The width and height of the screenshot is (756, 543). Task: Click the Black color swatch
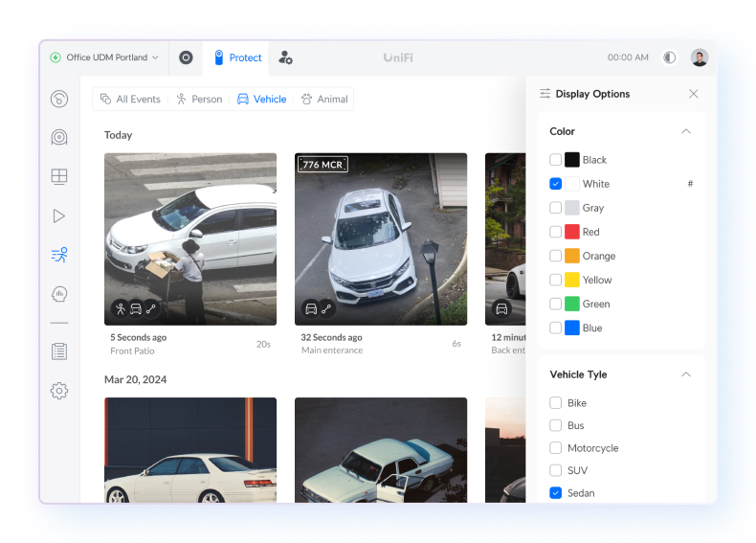[x=572, y=160]
